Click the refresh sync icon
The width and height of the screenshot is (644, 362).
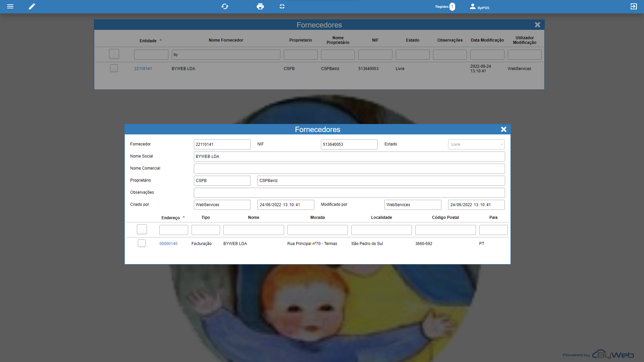point(225,6)
